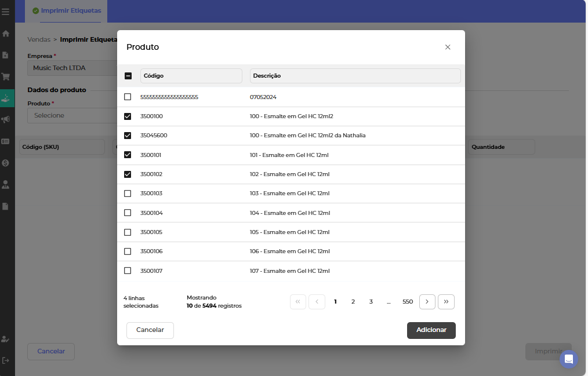
Task: Jump to last page of results
Action: tap(446, 302)
